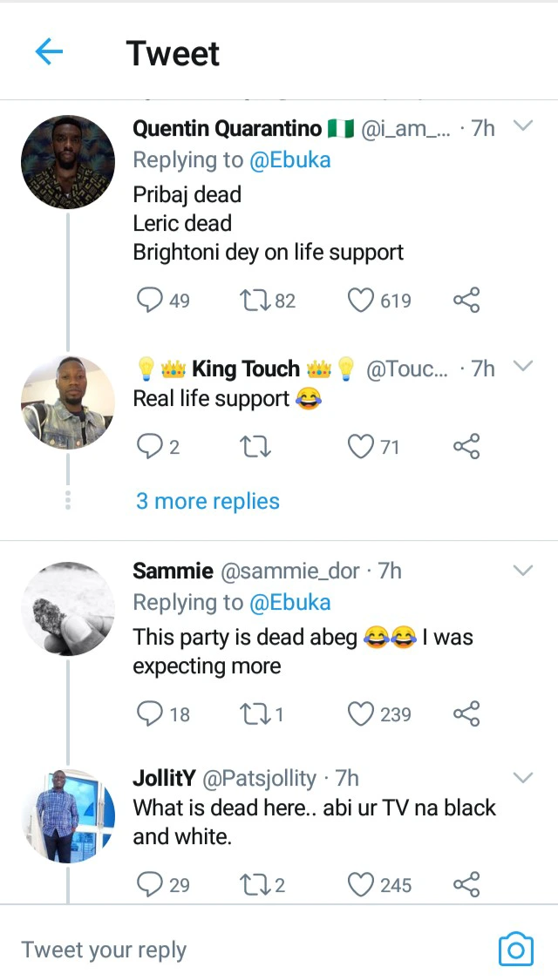This screenshot has height=980, width=558.
Task: Open dropdown arrow on Quentin Quarantino's tweet
Action: click(x=522, y=126)
